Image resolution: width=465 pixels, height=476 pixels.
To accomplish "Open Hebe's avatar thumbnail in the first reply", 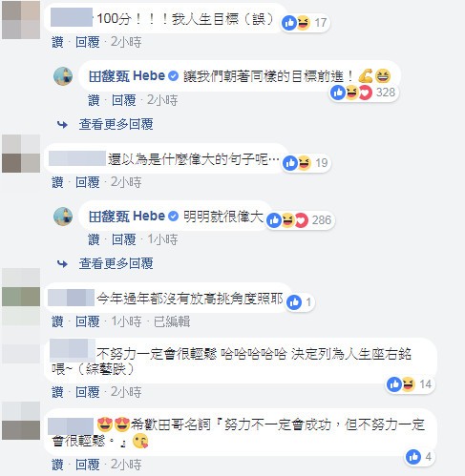I will [63, 76].
